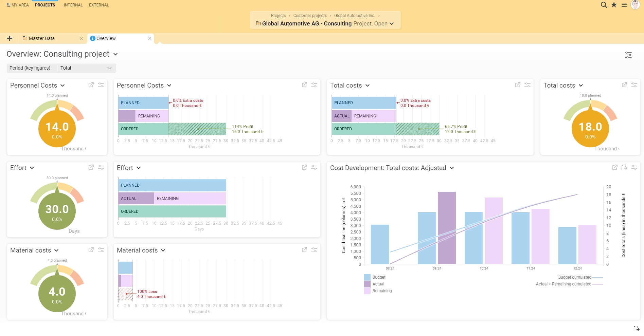The width and height of the screenshot is (644, 336).
Task: Open favorites star icon
Action: [x=614, y=5]
